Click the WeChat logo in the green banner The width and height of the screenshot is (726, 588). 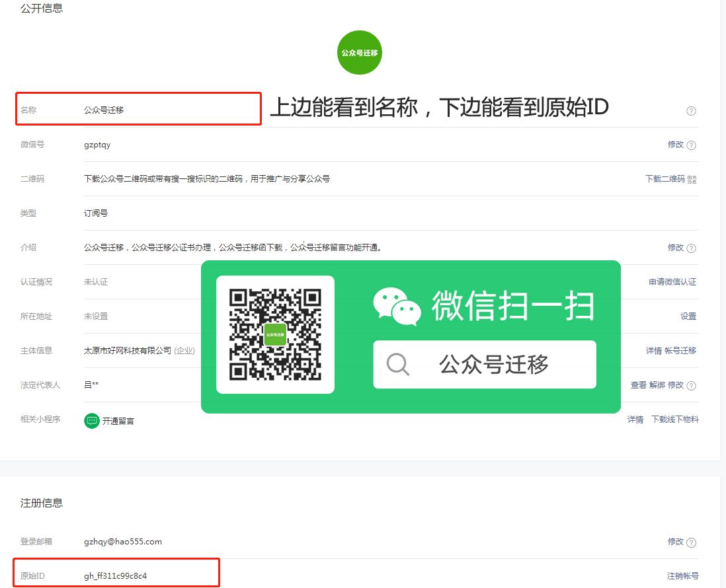397,307
